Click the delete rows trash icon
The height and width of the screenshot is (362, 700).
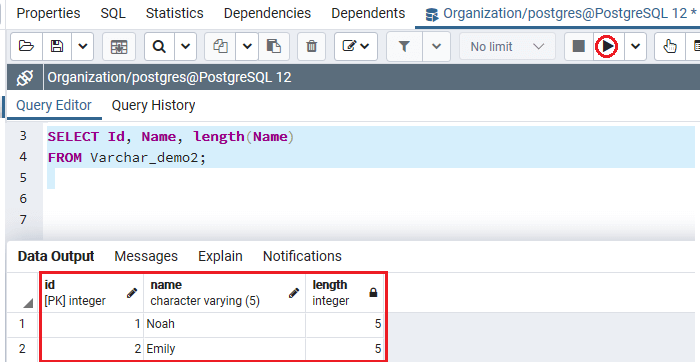[311, 46]
